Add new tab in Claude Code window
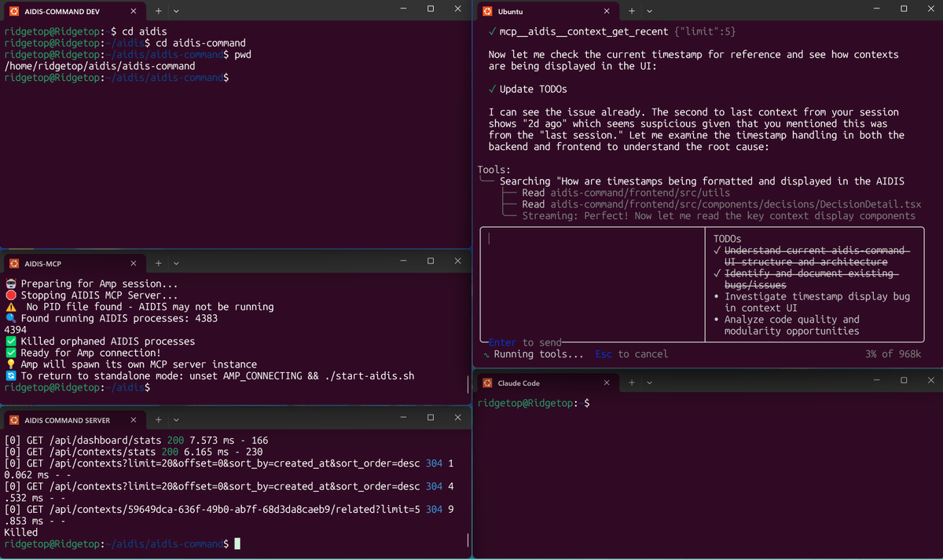Viewport: 943px width, 560px height. point(631,383)
